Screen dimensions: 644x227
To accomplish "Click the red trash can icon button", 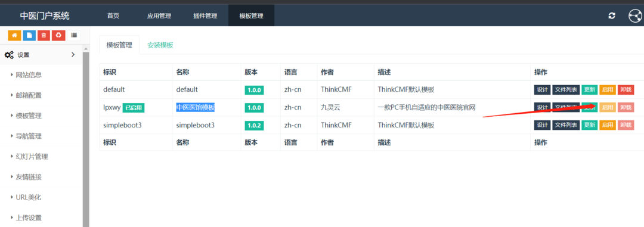I will 44,36.
